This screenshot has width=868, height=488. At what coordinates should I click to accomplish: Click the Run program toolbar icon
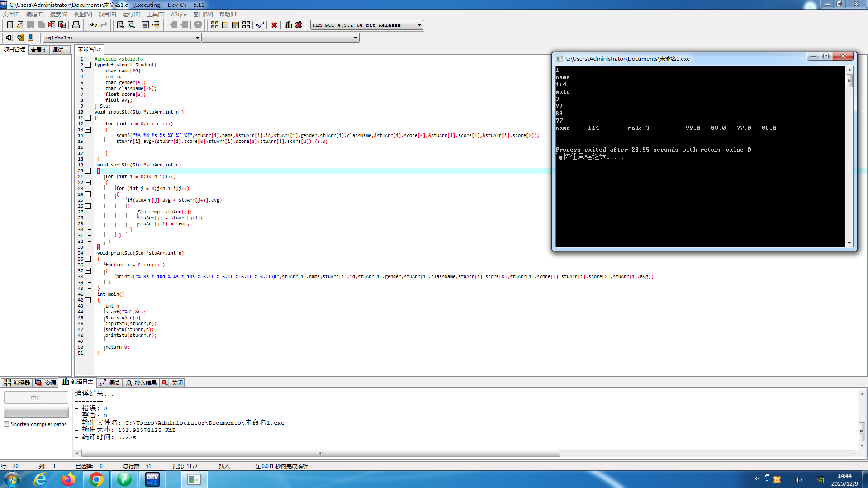[x=225, y=25]
